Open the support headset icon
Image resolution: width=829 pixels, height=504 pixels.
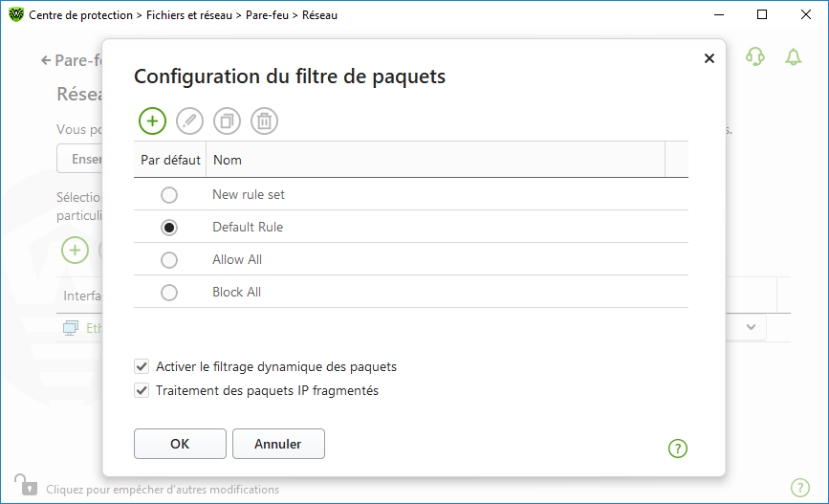tap(755, 57)
